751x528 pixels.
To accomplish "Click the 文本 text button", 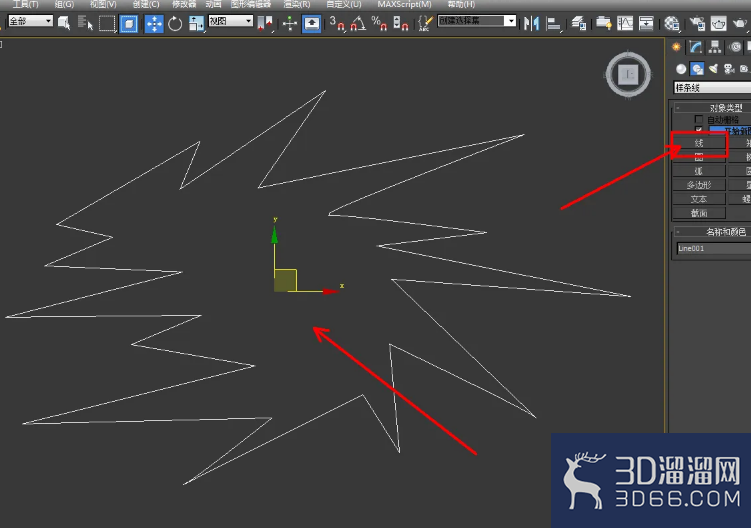I will 699,199.
